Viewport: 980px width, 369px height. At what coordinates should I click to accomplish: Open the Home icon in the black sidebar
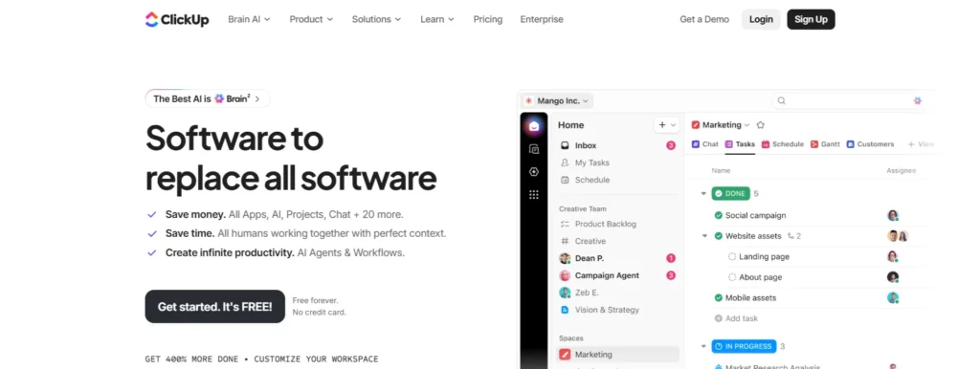(x=534, y=126)
